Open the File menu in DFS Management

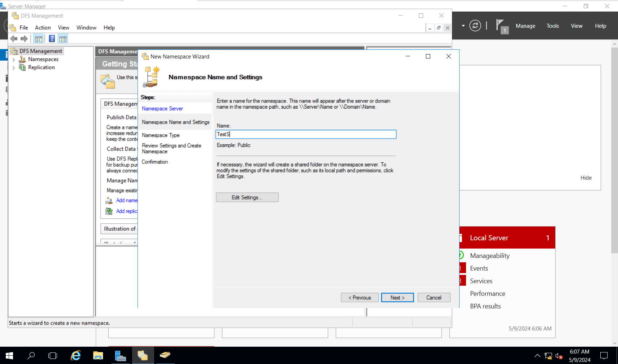click(x=24, y=28)
